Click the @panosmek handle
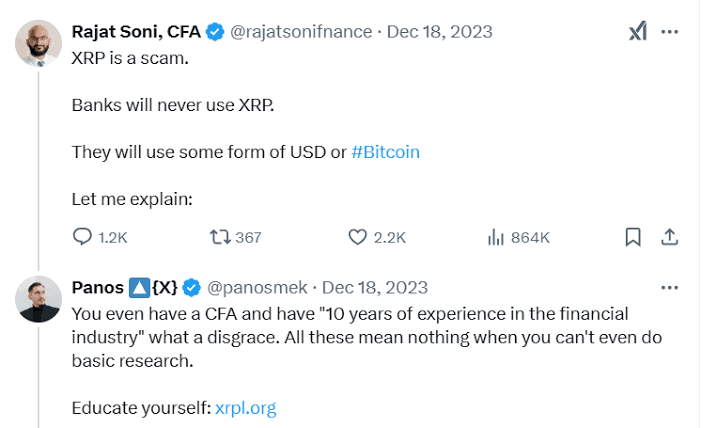This screenshot has width=717, height=428. click(256, 288)
